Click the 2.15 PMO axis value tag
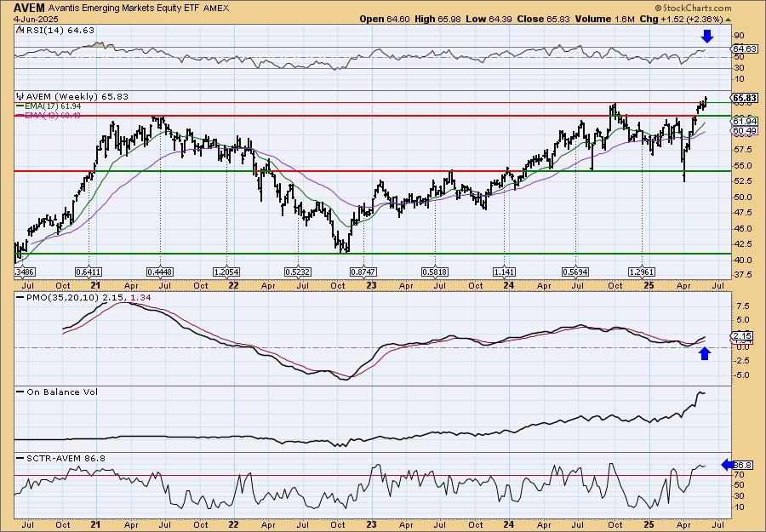766x532 pixels. click(741, 335)
